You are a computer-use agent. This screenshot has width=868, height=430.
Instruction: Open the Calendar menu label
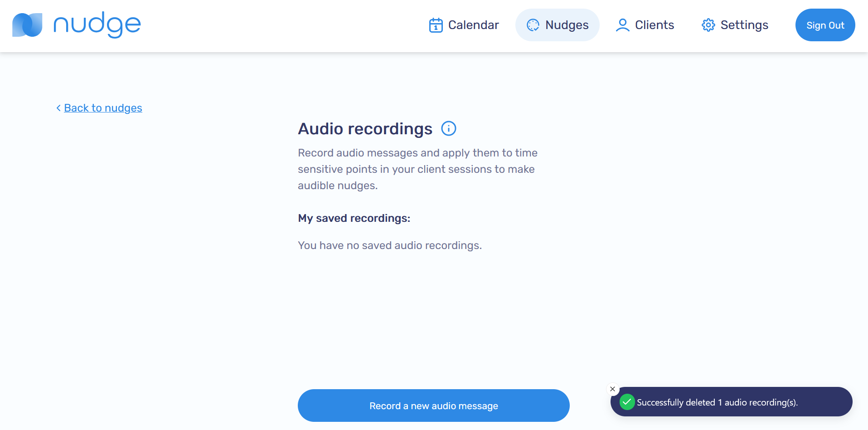[473, 25]
